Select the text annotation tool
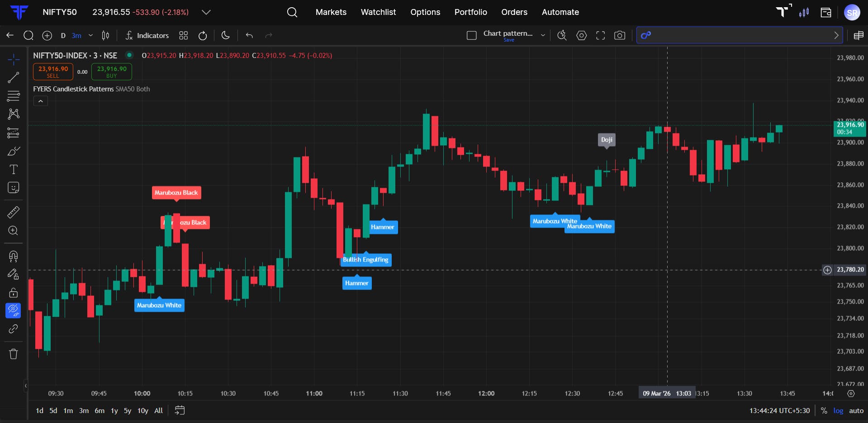 pyautogui.click(x=14, y=170)
